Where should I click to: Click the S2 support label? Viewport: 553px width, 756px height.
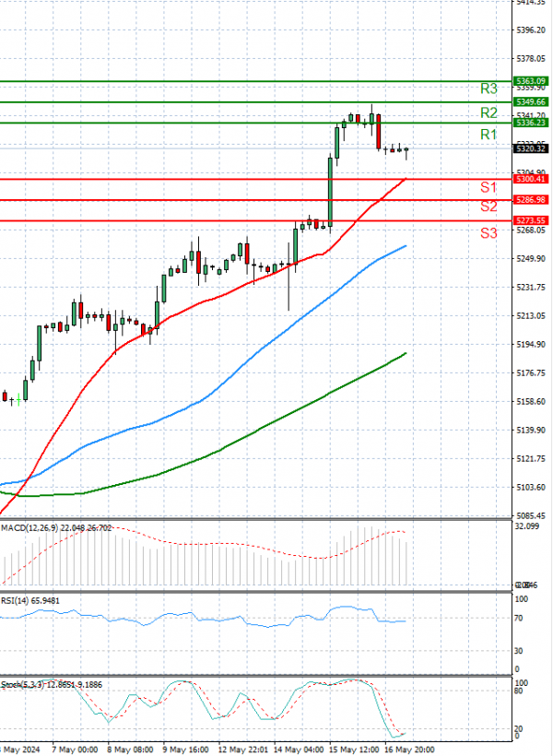tap(488, 207)
